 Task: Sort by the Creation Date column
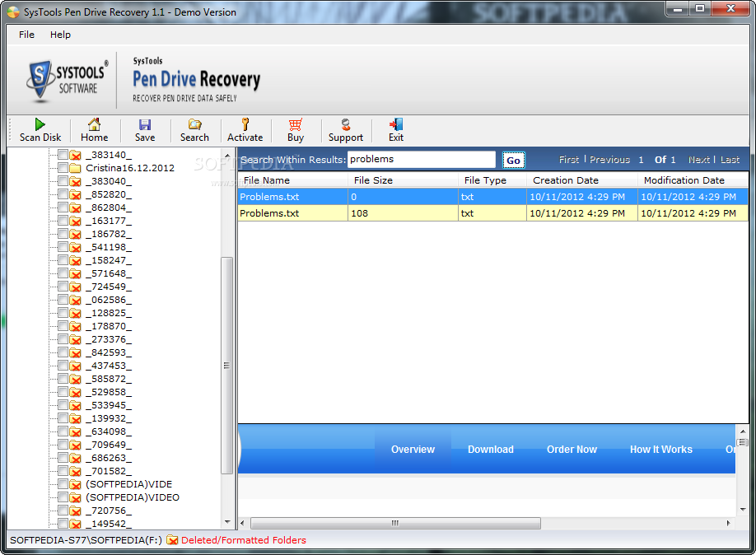(x=582, y=180)
